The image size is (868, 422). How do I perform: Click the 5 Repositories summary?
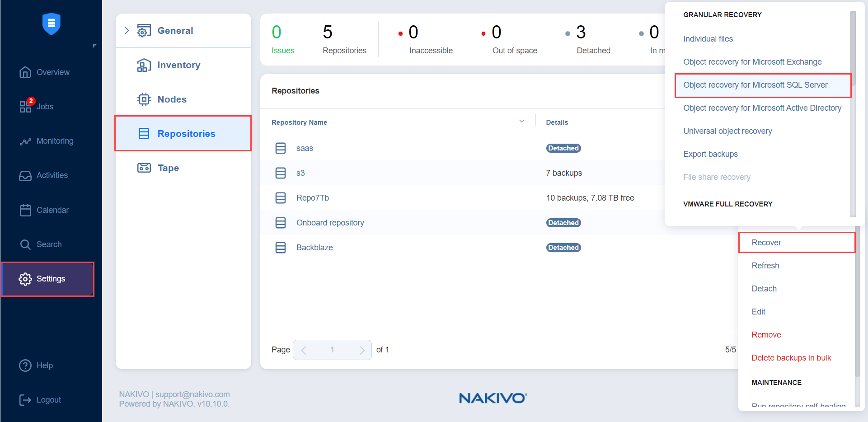click(344, 40)
